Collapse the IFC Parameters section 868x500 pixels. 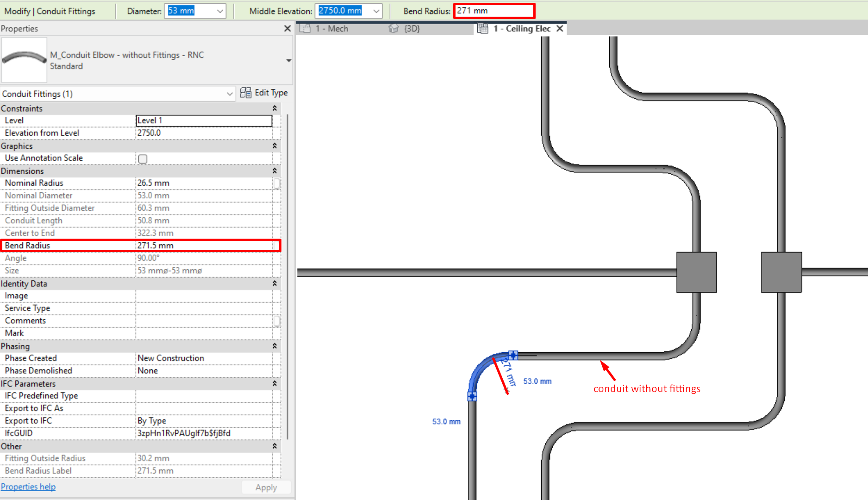click(275, 384)
